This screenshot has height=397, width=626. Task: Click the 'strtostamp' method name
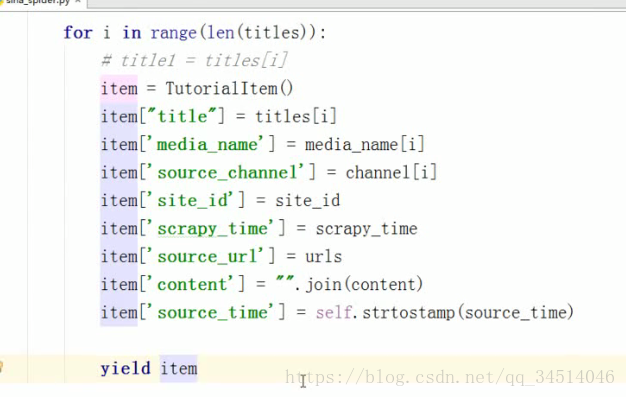point(409,312)
